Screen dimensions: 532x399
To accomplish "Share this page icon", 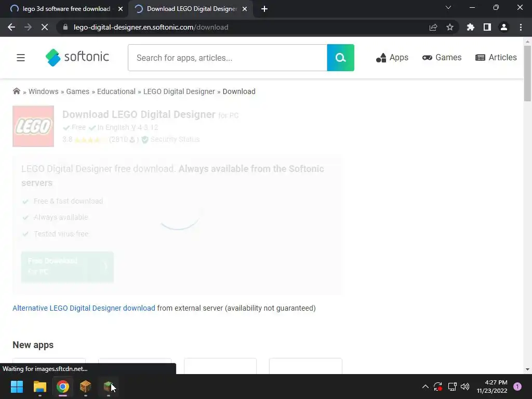I will point(433,27).
